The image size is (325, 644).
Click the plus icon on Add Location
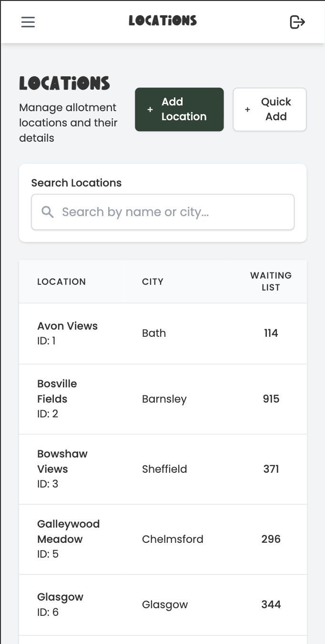coord(150,109)
